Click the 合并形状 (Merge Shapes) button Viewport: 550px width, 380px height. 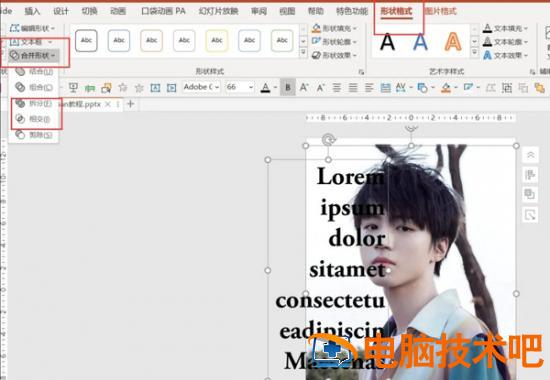[33, 55]
